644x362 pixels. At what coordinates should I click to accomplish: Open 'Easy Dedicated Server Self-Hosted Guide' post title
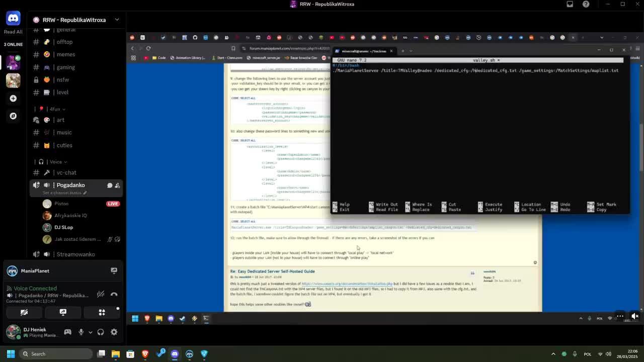pos(273,271)
